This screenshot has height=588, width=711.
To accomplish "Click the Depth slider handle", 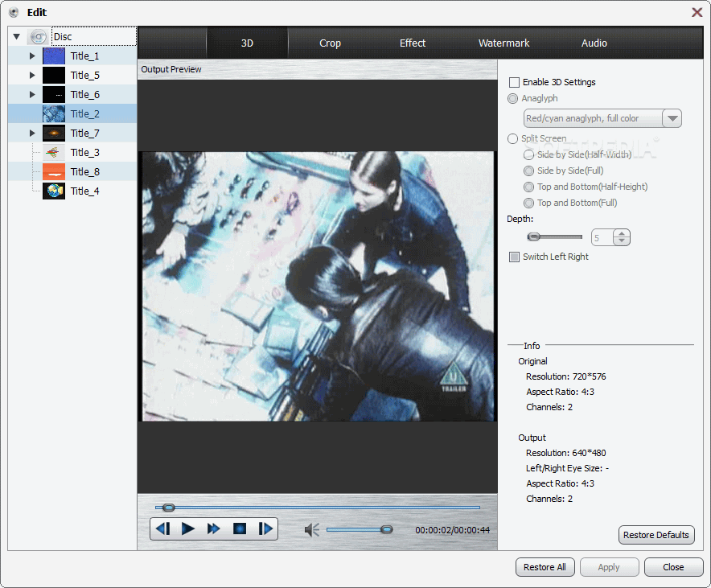I will point(534,236).
